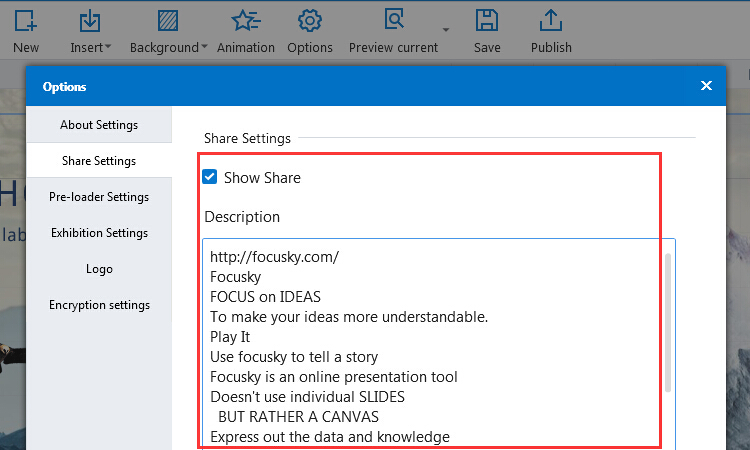
Task: Open the Logo settings tab
Action: (x=99, y=269)
